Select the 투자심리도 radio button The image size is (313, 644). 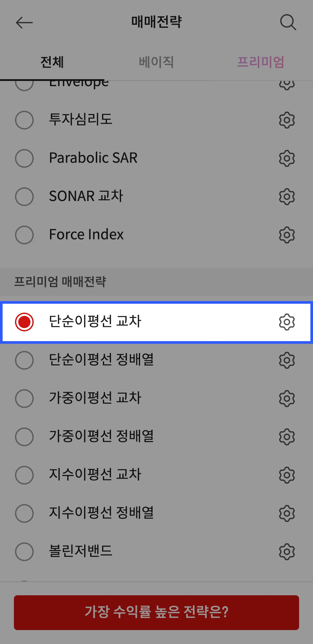tap(24, 120)
